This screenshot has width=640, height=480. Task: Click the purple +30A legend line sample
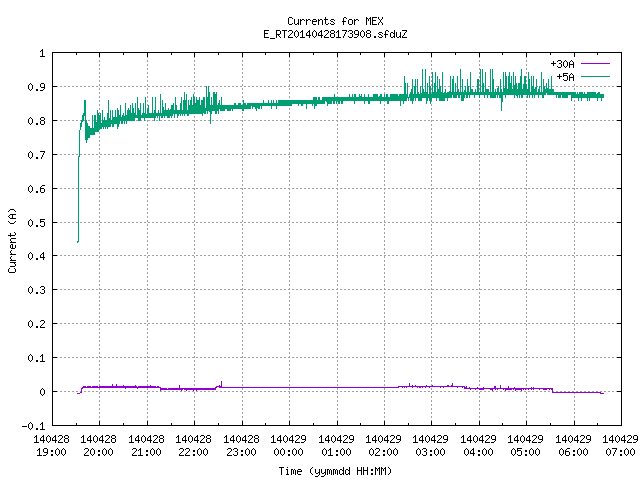[595, 64]
